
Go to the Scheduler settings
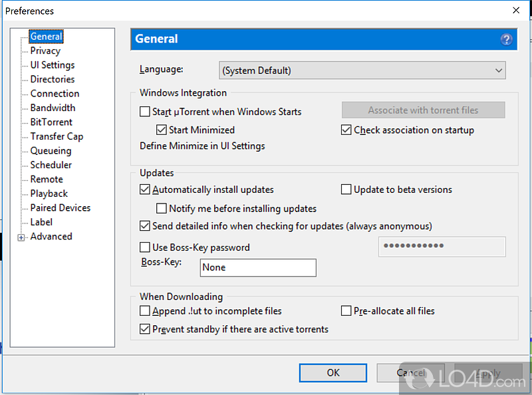(x=51, y=165)
